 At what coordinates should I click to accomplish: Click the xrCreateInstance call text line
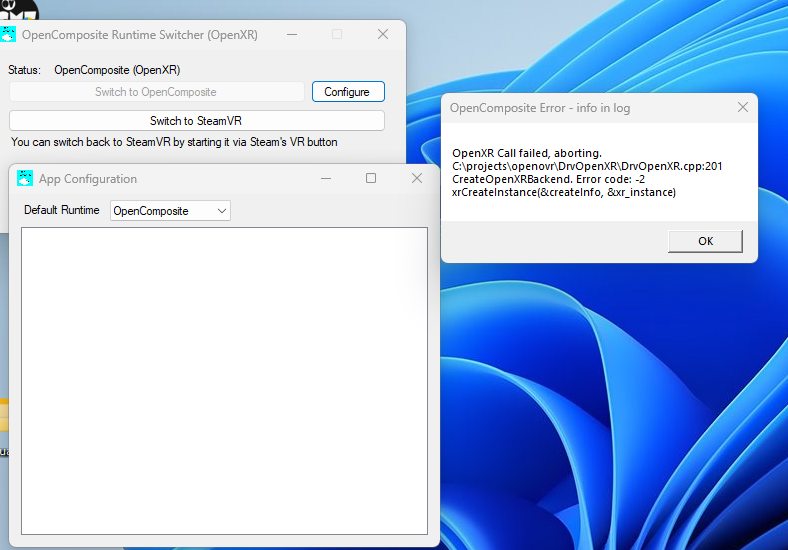(564, 192)
